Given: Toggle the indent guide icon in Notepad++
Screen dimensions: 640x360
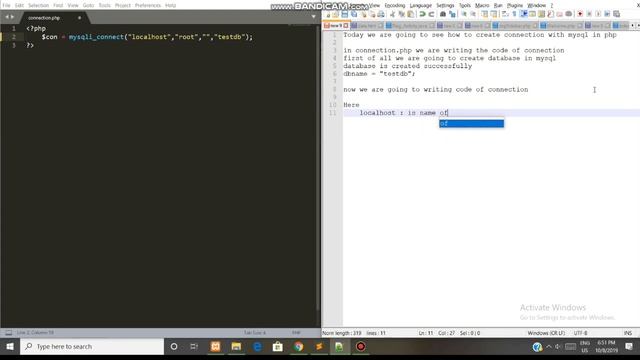Looking at the screenshot, I should [x=524, y=14].
